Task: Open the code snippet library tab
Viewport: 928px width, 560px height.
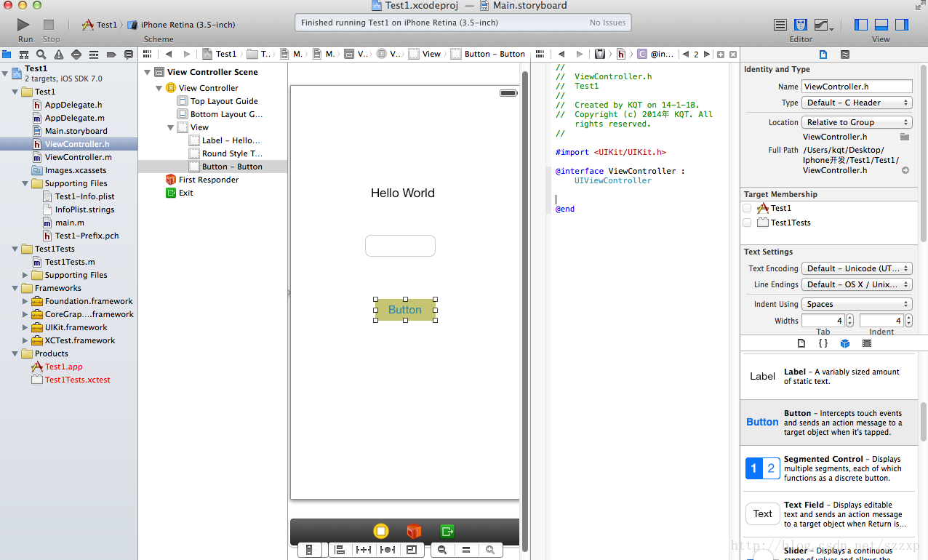Action: (823, 343)
